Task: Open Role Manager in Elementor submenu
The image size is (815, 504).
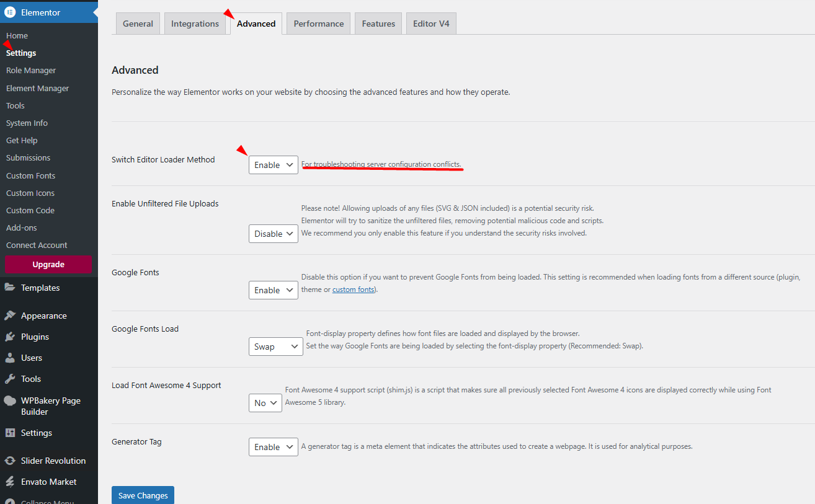Action: (31, 71)
